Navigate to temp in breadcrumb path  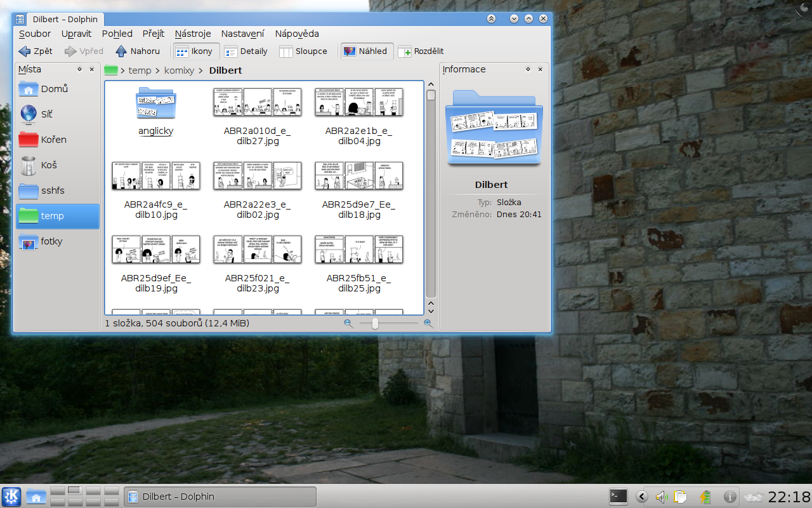140,70
